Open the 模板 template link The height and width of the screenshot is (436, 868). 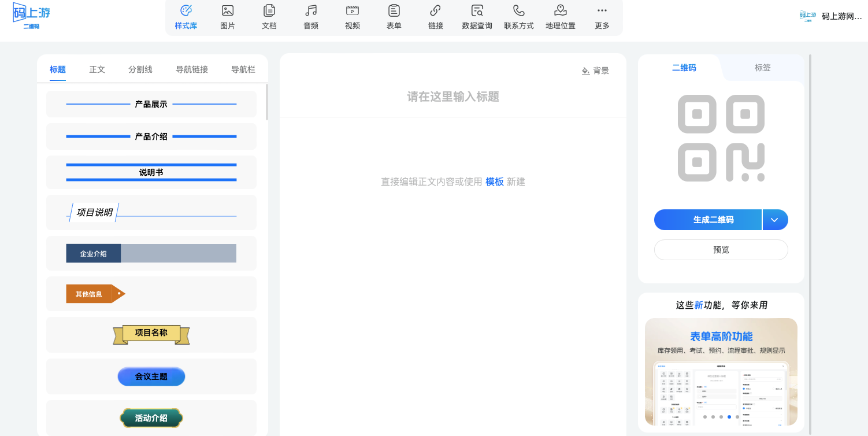pyautogui.click(x=495, y=182)
